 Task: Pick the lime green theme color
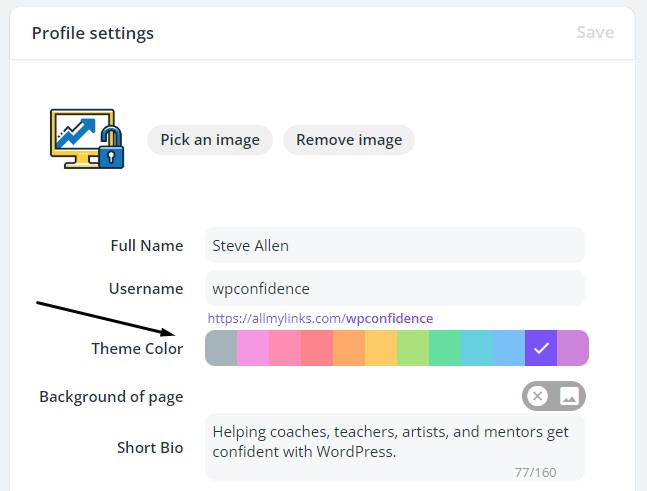(413, 348)
